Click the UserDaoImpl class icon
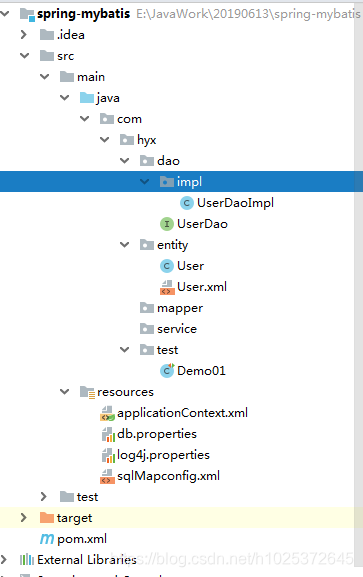 point(187,203)
